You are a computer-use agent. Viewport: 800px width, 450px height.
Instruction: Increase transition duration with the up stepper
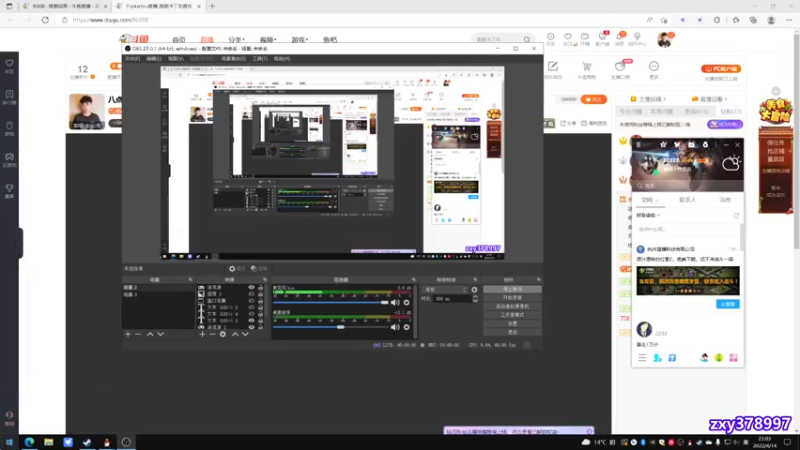point(476,297)
